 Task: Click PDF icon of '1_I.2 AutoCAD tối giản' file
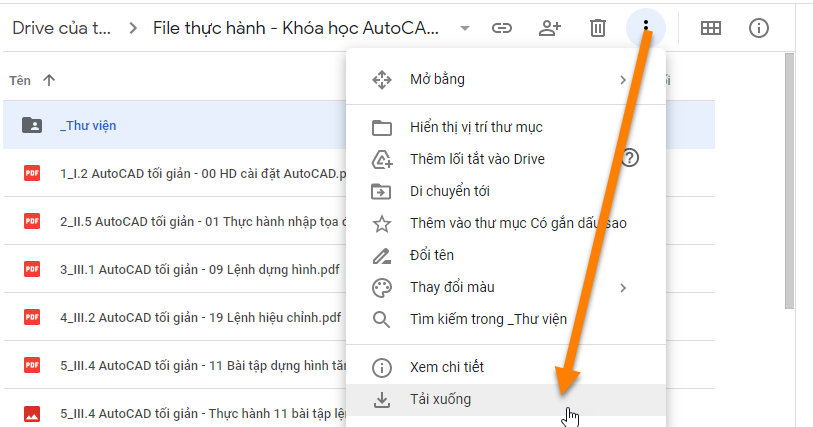32,173
